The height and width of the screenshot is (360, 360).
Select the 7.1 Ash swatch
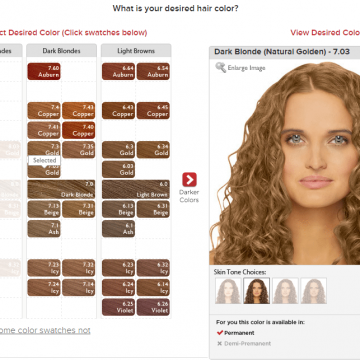coord(44,229)
